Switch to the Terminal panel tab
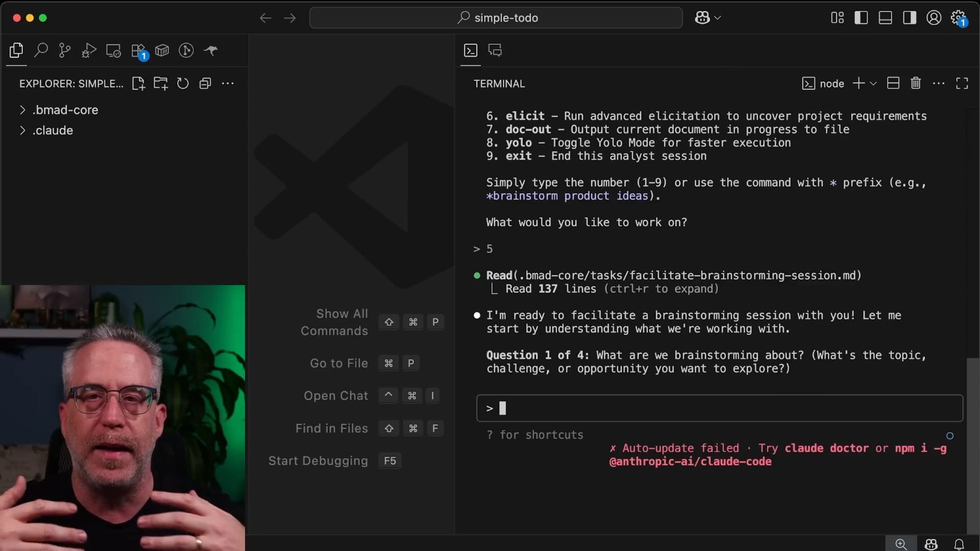Viewport: 980px width, 551px height. pyautogui.click(x=470, y=50)
